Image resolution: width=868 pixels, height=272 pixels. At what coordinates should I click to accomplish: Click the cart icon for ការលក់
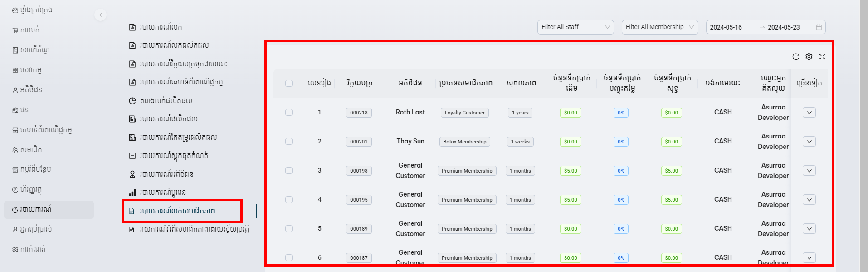click(15, 30)
